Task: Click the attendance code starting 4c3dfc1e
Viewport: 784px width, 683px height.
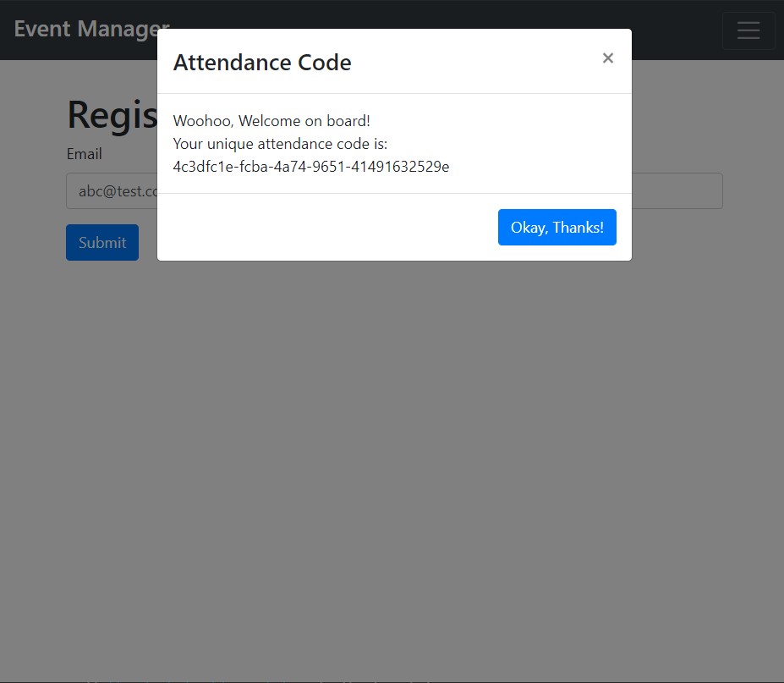Action: (x=311, y=167)
